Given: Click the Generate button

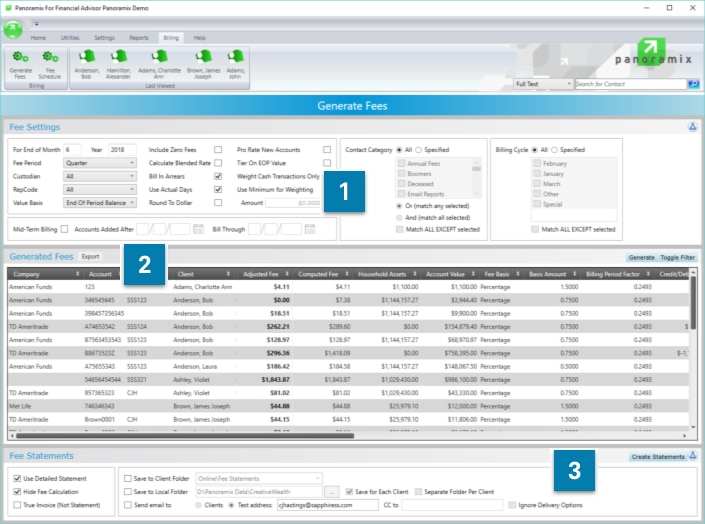Looking at the screenshot, I should [x=642, y=258].
